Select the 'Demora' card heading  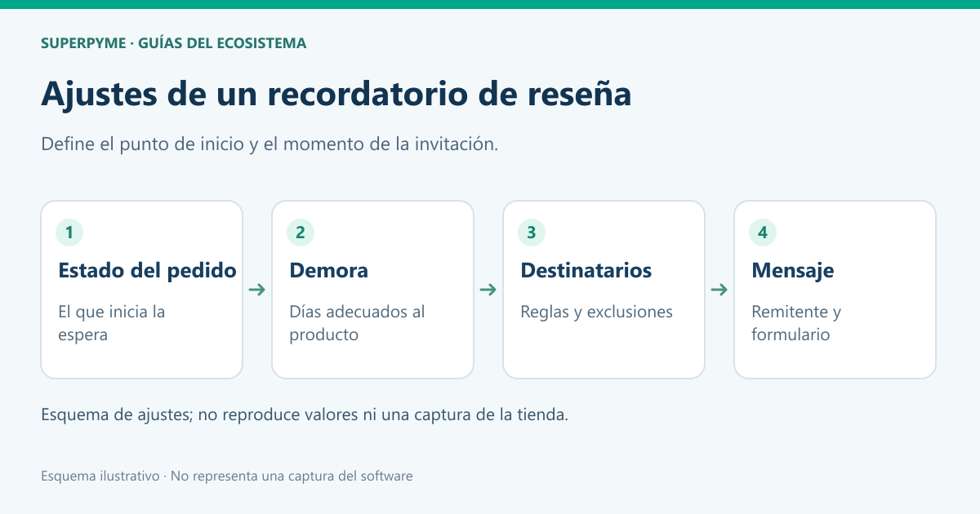tap(329, 270)
